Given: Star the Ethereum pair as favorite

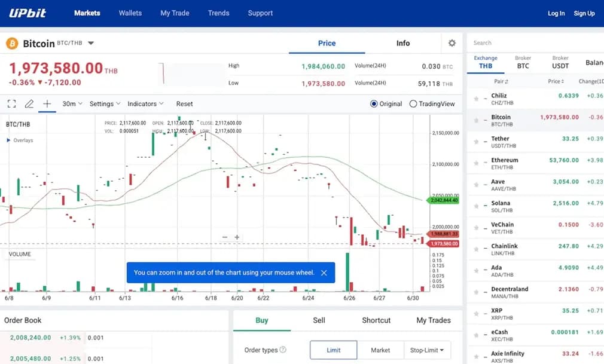Looking at the screenshot, I should (x=476, y=163).
